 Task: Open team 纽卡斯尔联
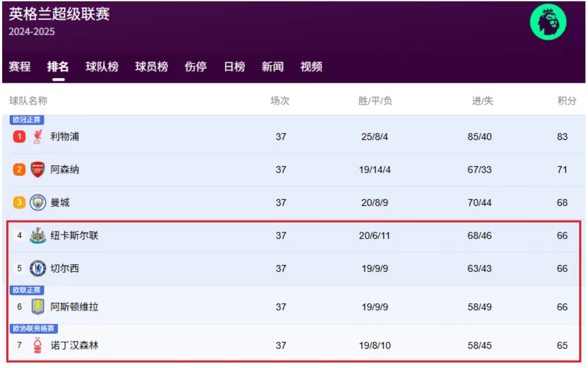pos(75,235)
